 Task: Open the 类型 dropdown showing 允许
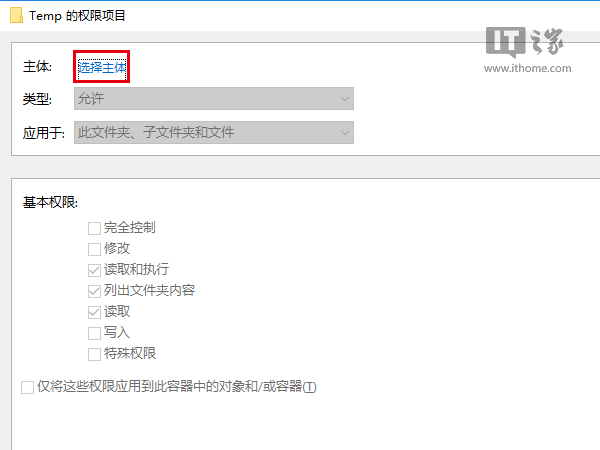click(214, 99)
